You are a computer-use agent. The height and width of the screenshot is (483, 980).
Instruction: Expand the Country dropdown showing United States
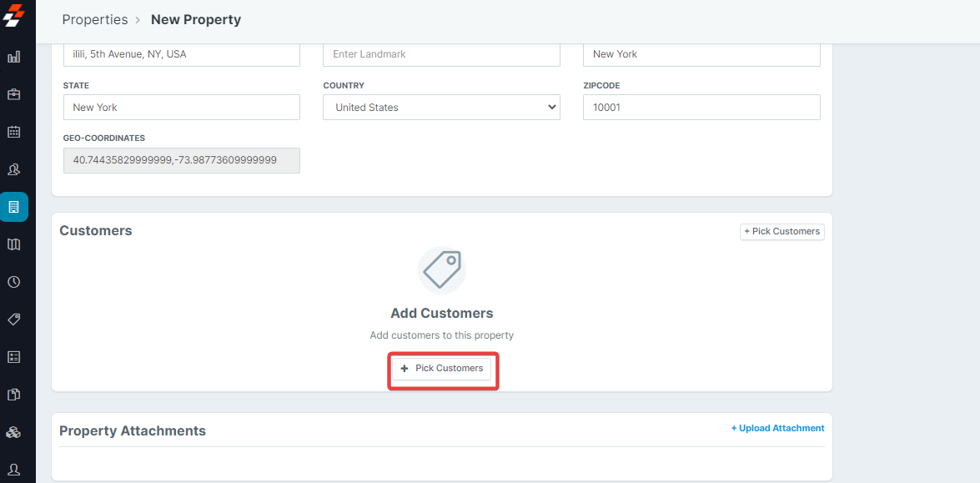(441, 108)
